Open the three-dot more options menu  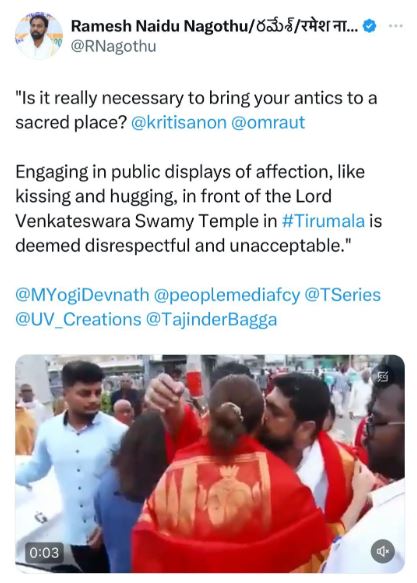tap(396, 26)
